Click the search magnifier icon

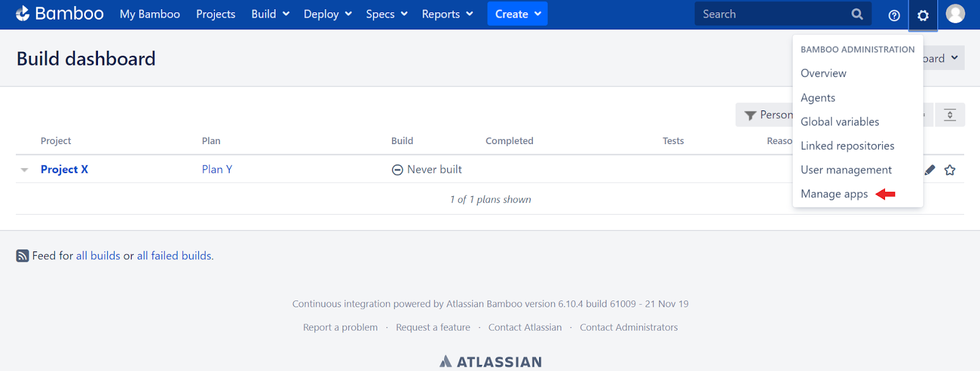[x=858, y=13]
